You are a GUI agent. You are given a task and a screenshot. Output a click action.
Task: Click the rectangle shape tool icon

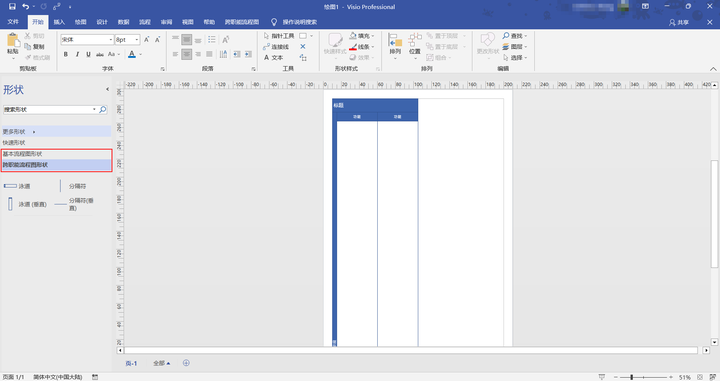click(303, 36)
